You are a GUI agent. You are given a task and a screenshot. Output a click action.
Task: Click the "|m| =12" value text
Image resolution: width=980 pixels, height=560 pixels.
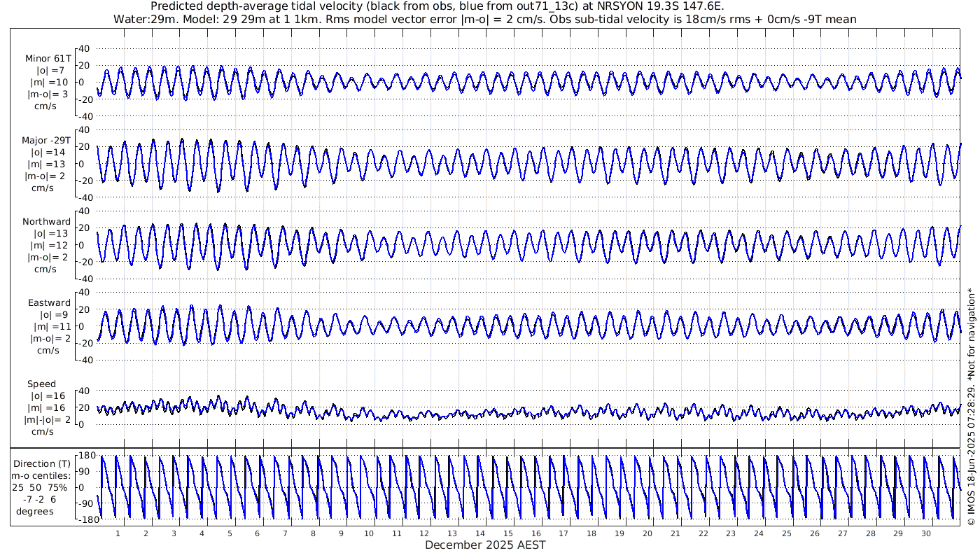49,245
